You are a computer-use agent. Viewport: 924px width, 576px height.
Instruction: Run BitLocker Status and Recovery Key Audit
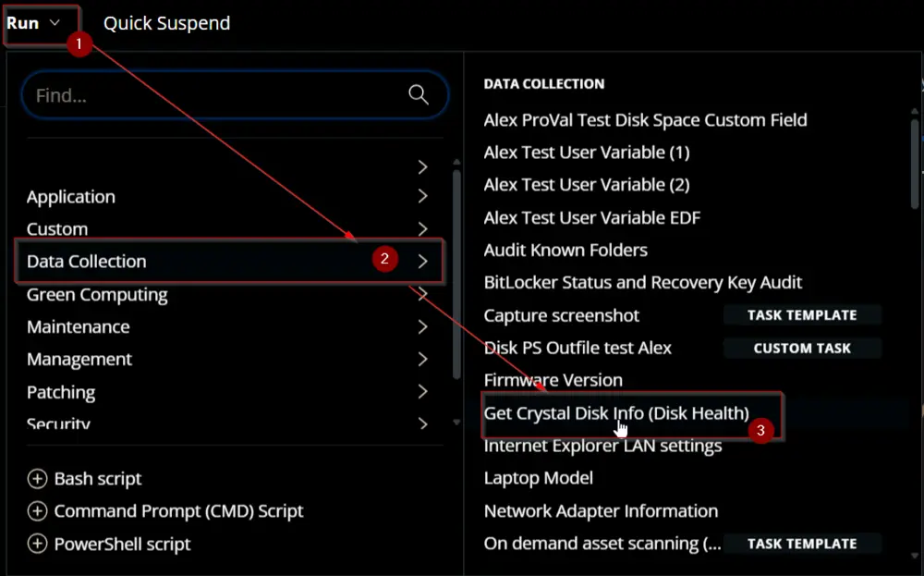643,282
